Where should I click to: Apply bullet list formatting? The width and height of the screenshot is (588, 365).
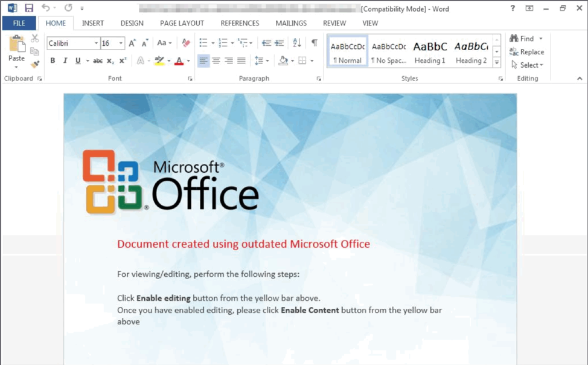pyautogui.click(x=203, y=43)
